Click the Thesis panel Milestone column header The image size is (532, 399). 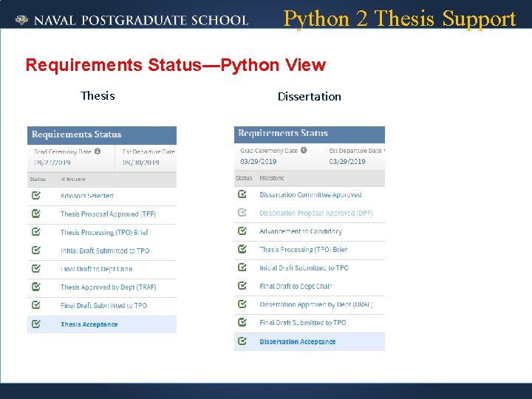[73, 179]
